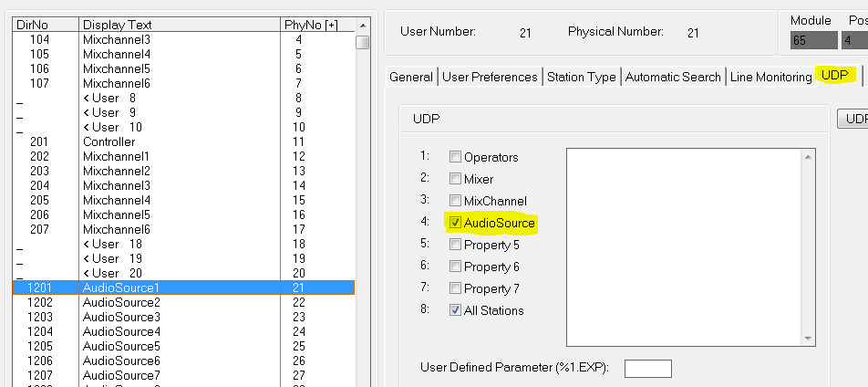Enable the Operators checkbox
The width and height of the screenshot is (868, 387).
[456, 157]
